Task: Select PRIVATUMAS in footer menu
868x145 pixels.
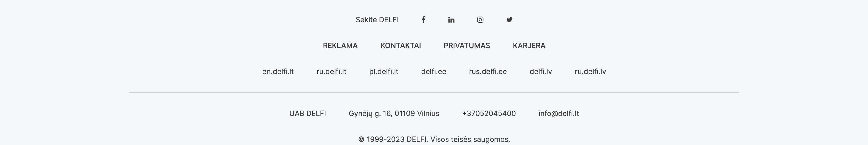Action: pyautogui.click(x=467, y=46)
